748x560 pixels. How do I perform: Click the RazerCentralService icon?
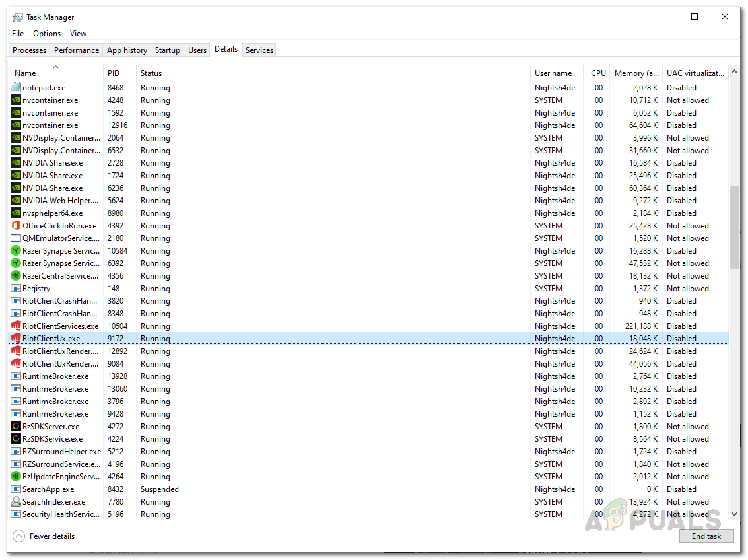(16, 276)
